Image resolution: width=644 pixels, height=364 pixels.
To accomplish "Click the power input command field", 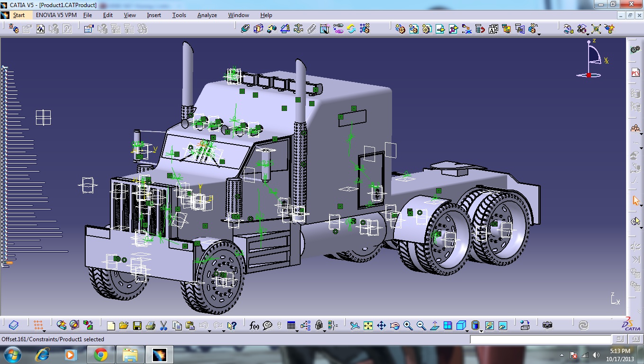I will click(541, 339).
